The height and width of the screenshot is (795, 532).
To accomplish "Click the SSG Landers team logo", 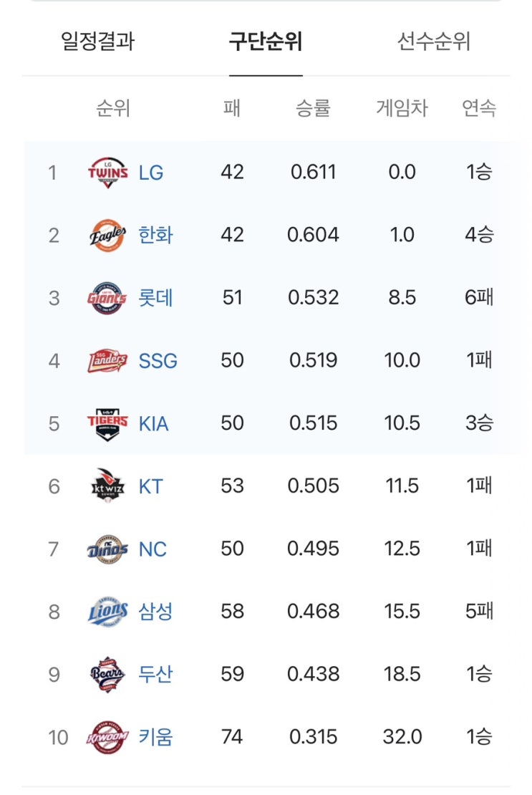I will pyautogui.click(x=108, y=360).
